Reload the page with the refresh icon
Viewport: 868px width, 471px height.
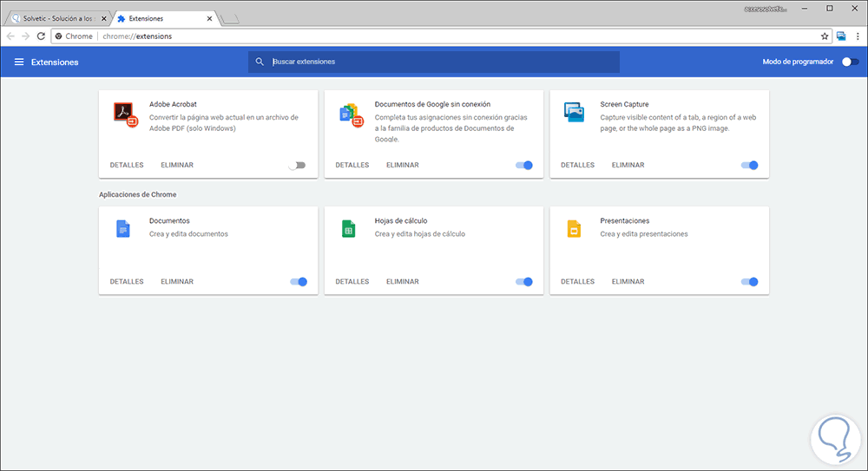pos(41,36)
